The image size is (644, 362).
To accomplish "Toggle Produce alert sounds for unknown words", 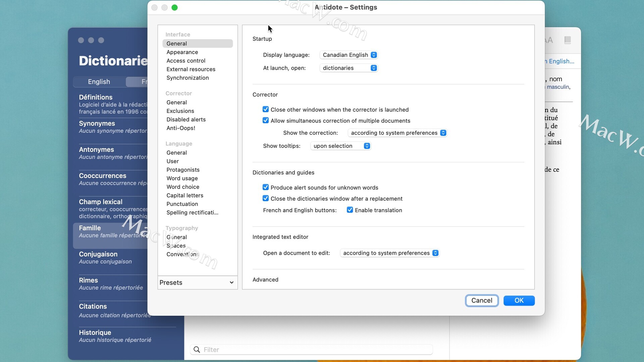I will coord(265,187).
